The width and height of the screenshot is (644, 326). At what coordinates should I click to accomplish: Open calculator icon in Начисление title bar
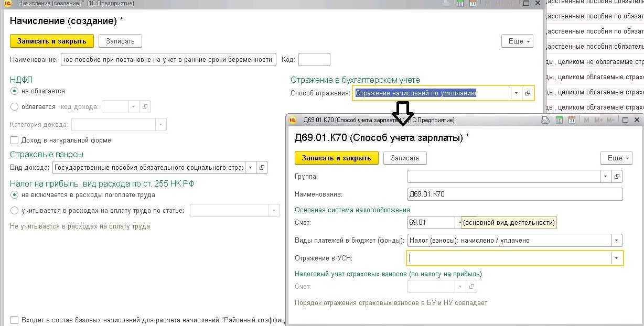[460, 3]
